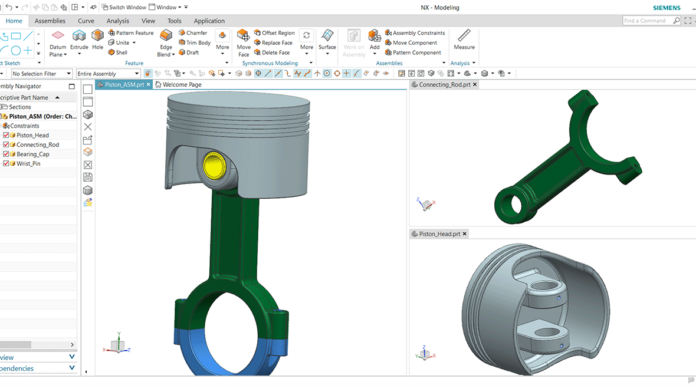Expand the Edge Blend dropdown arrow

pyautogui.click(x=173, y=55)
